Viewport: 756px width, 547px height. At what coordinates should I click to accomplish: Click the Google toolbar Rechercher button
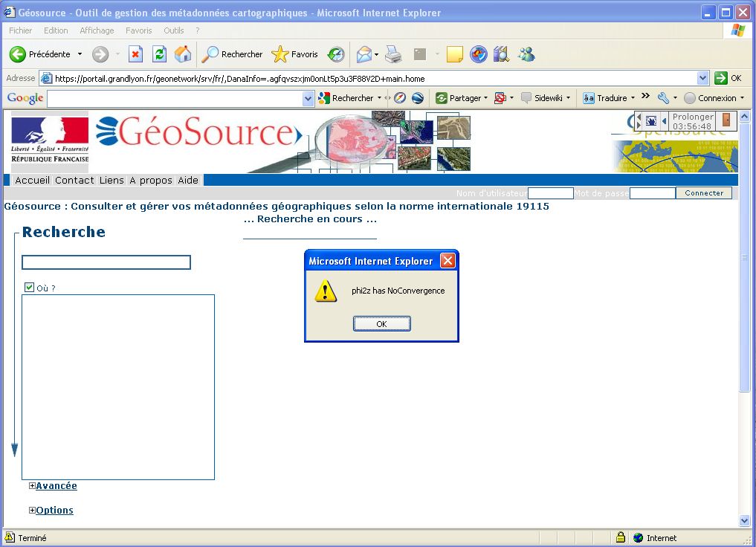(x=346, y=98)
